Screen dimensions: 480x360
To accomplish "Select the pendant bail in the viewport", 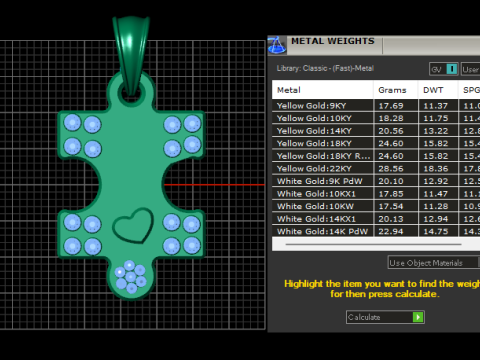I will click(131, 55).
